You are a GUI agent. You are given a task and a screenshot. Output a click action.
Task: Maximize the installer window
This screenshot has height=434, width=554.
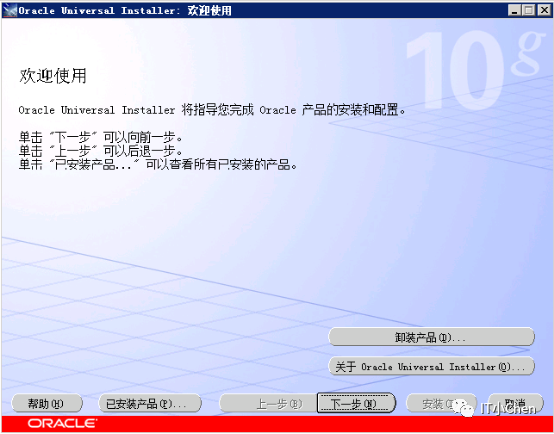pyautogui.click(x=529, y=11)
